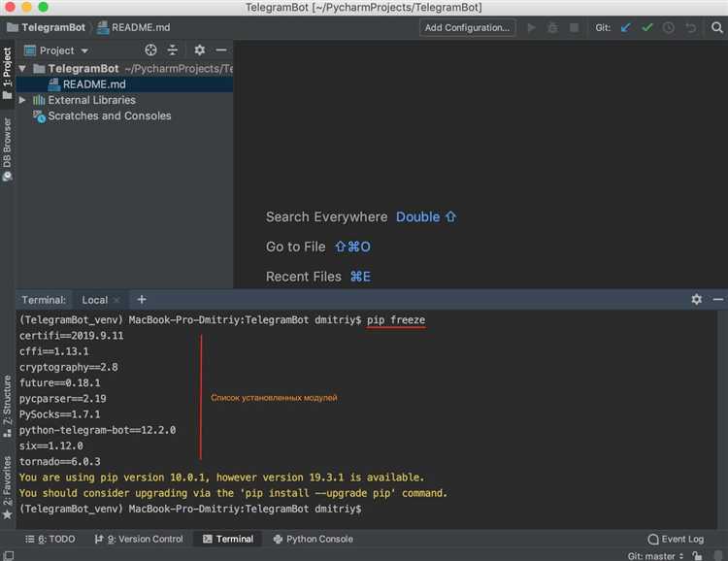Open the Event Log

(676, 540)
